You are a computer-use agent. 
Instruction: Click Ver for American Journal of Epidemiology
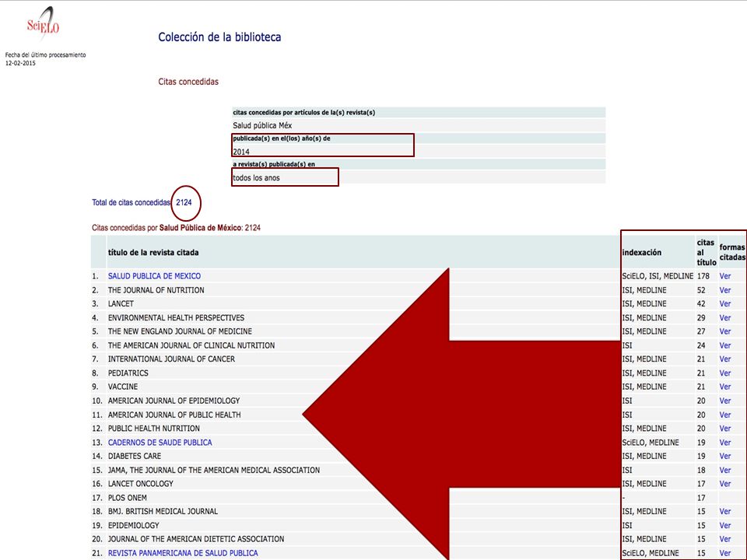point(725,401)
